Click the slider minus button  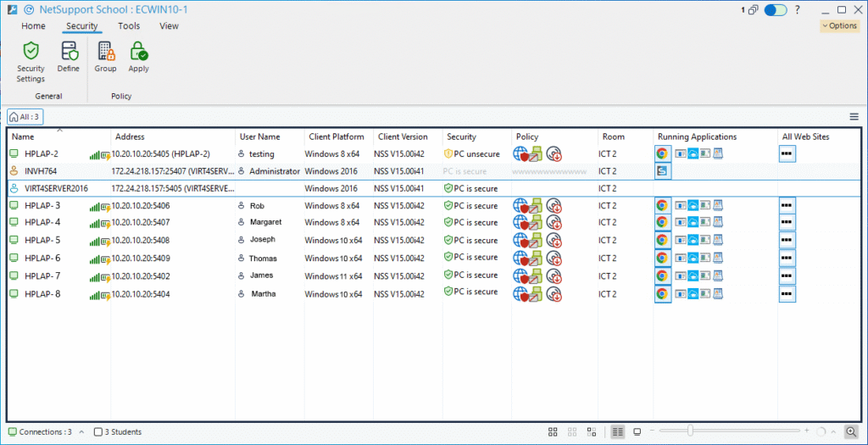tap(652, 431)
